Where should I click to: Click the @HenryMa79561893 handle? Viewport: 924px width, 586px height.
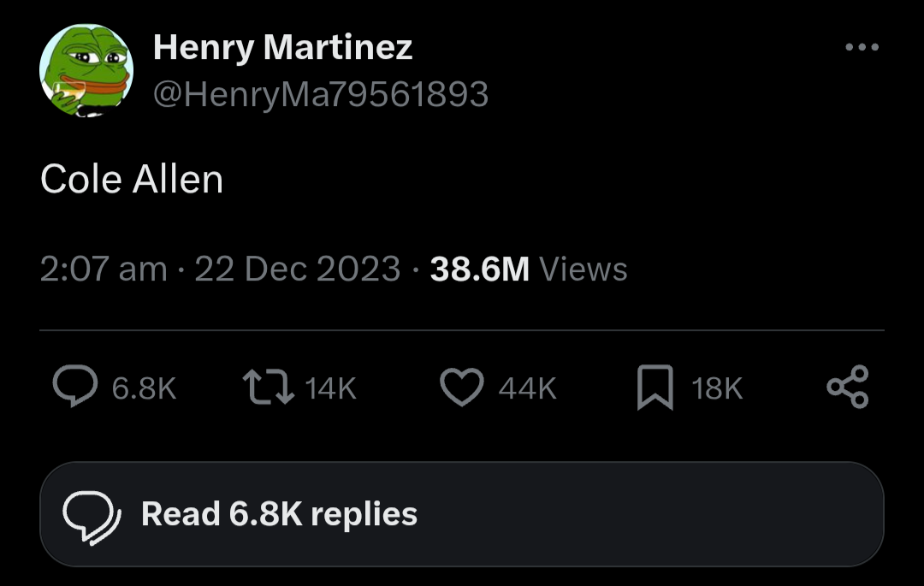(320, 94)
